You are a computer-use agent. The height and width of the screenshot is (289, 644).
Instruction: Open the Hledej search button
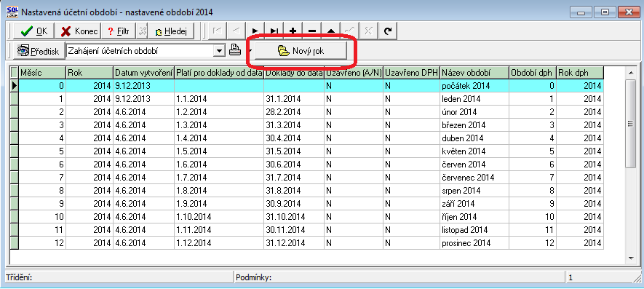coord(171,31)
